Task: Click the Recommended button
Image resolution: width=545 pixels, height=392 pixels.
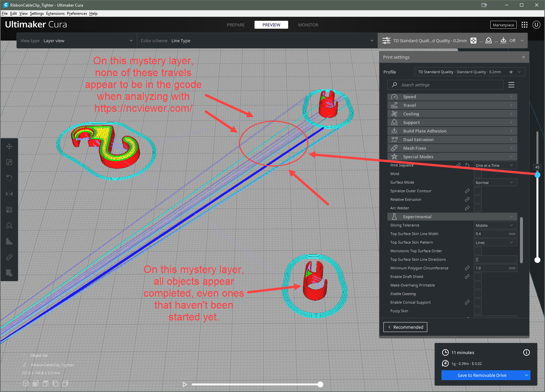Action: click(x=405, y=327)
